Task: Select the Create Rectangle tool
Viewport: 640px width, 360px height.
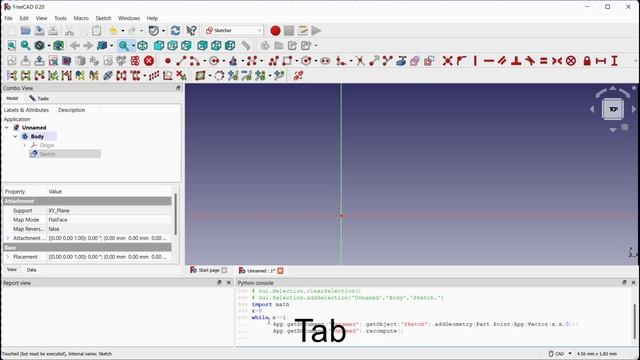Action: tap(287, 61)
